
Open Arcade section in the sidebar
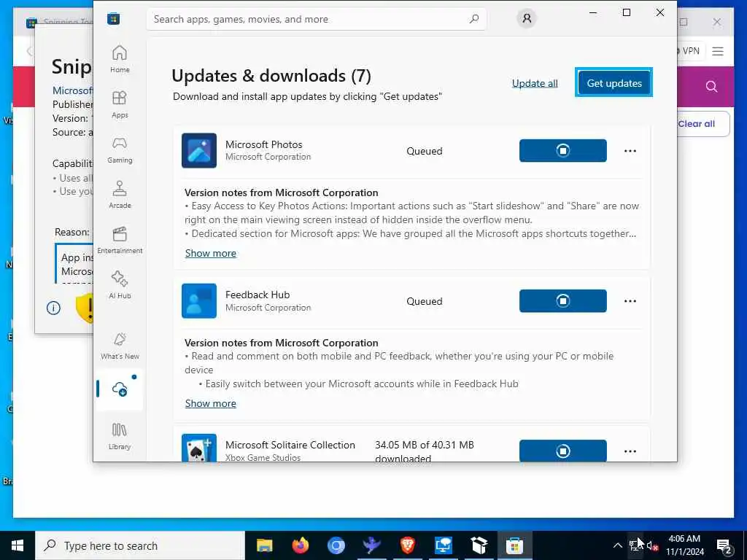pyautogui.click(x=120, y=195)
